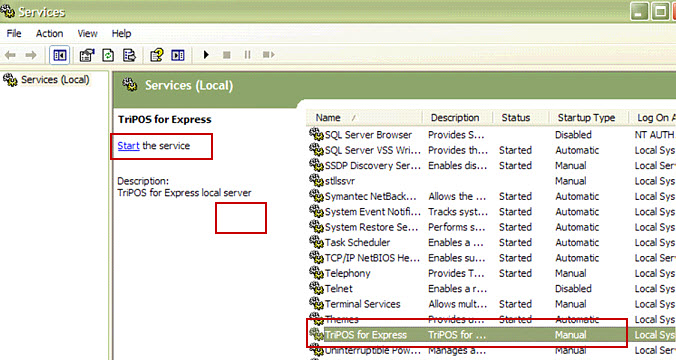
Task: Click the Refresh toolbar icon
Action: pos(108,55)
